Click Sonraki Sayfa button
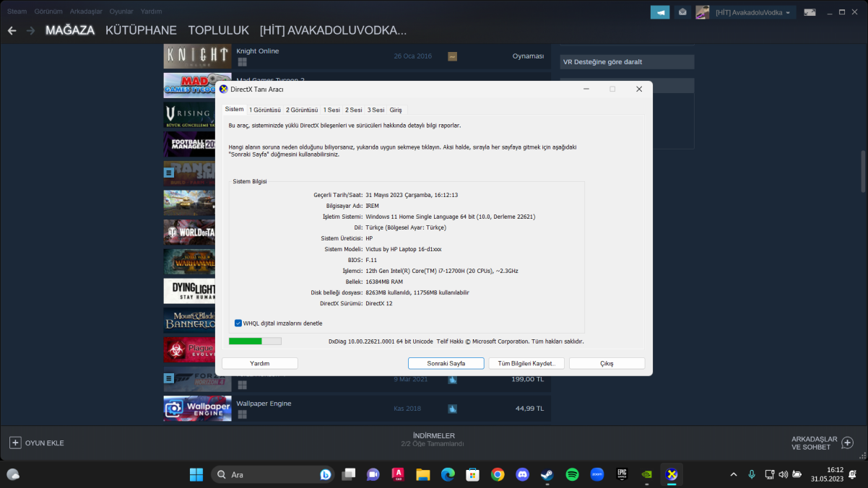The image size is (868, 488). tap(446, 363)
